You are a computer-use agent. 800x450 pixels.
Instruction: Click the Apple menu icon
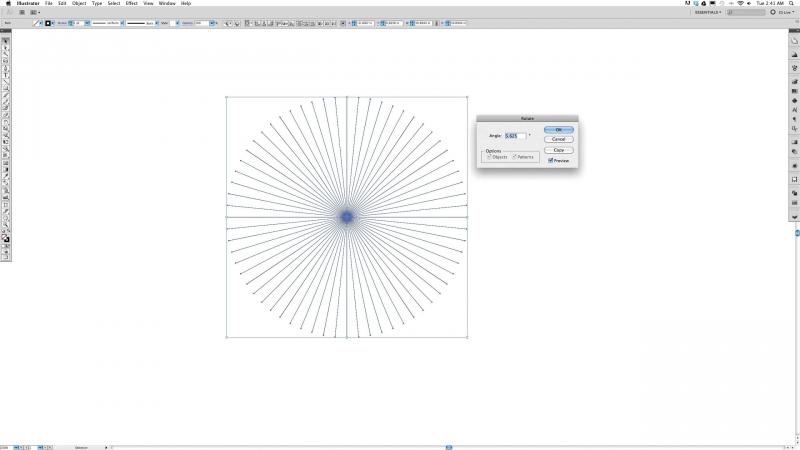(x=7, y=4)
